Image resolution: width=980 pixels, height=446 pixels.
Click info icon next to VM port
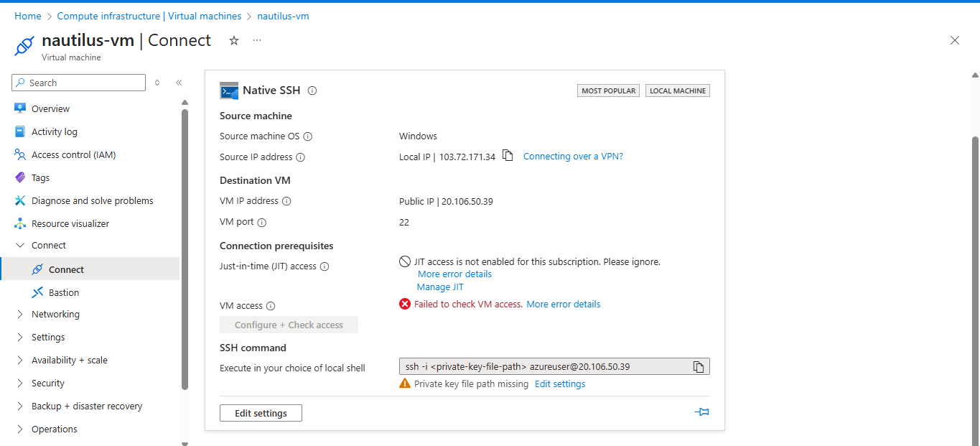click(x=262, y=223)
